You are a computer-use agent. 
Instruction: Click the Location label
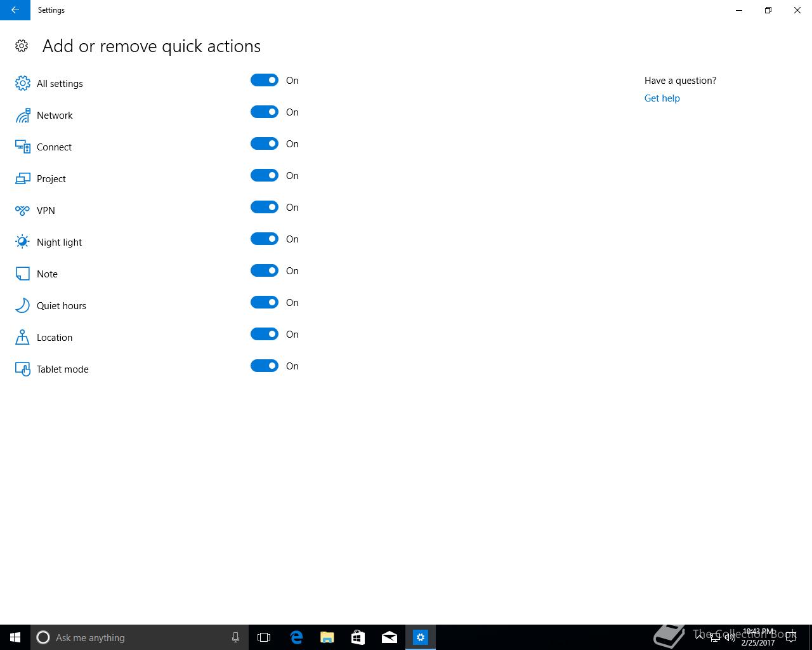(55, 338)
